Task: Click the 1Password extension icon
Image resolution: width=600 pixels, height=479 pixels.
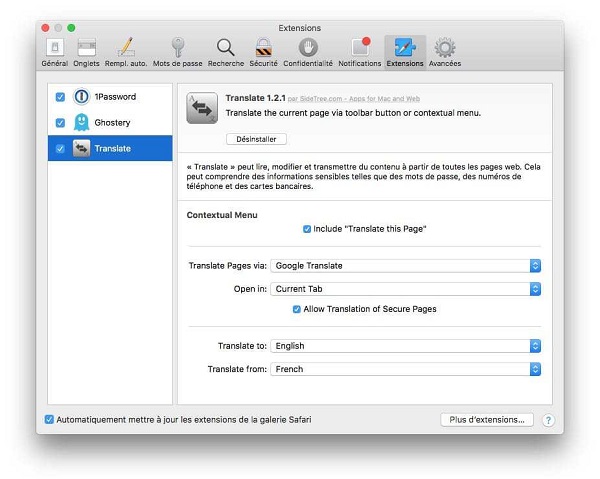Action: click(x=81, y=96)
